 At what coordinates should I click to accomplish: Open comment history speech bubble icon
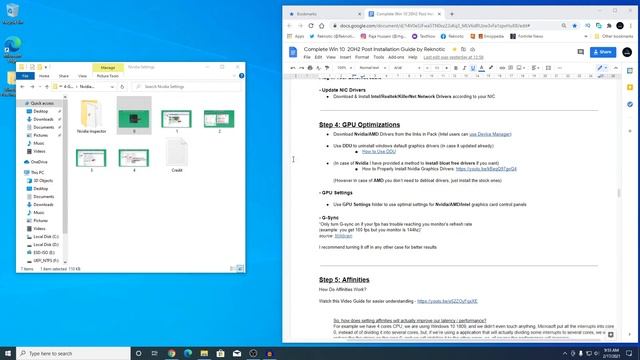click(x=580, y=52)
